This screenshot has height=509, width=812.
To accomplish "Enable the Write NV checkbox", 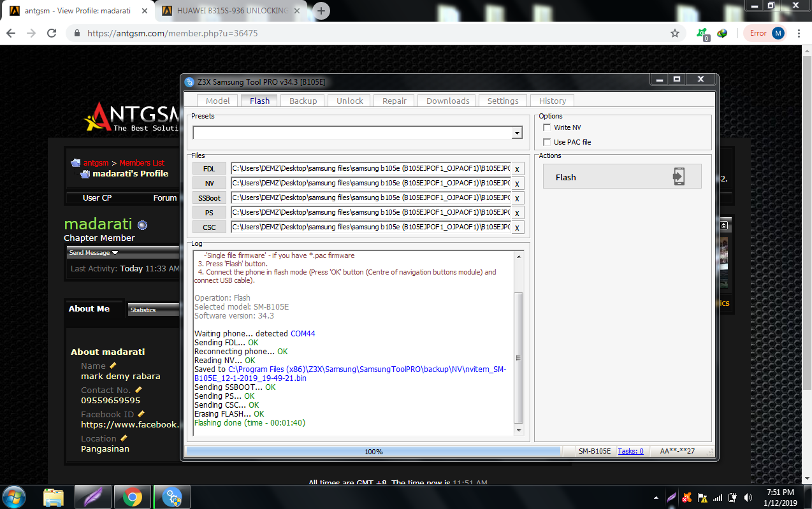I will (x=547, y=127).
